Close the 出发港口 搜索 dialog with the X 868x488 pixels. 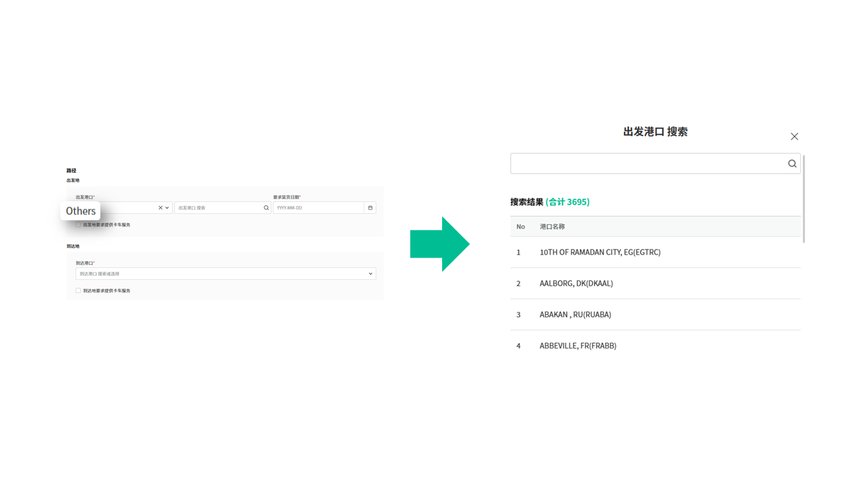794,136
